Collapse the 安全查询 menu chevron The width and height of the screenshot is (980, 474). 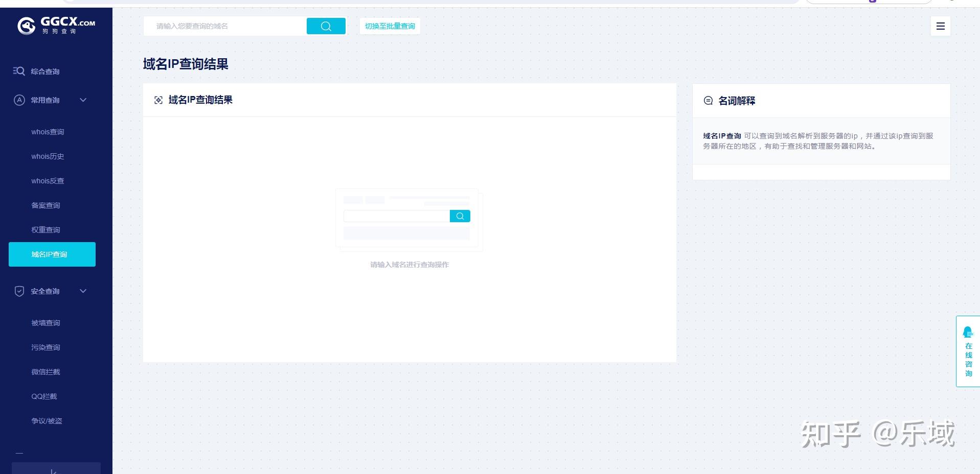pyautogui.click(x=83, y=291)
